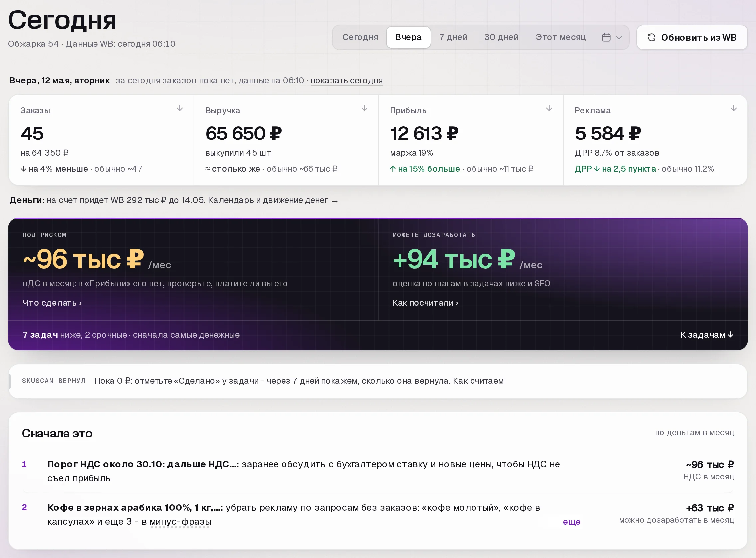Click the Сначала это section heading
This screenshot has width=756, height=558.
click(x=57, y=433)
